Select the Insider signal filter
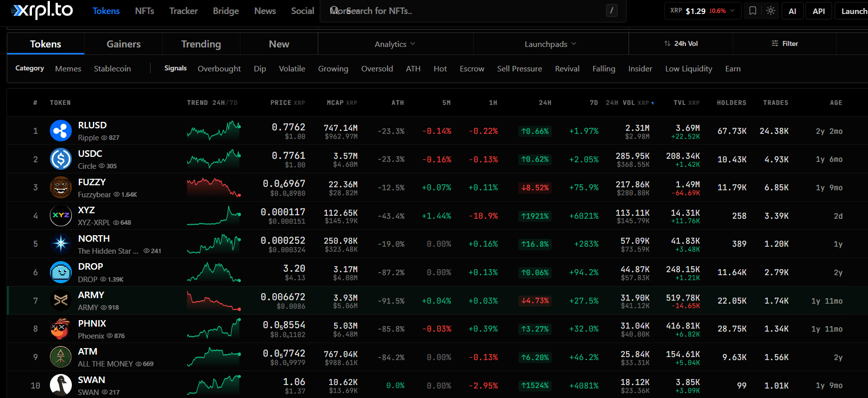 click(x=640, y=68)
